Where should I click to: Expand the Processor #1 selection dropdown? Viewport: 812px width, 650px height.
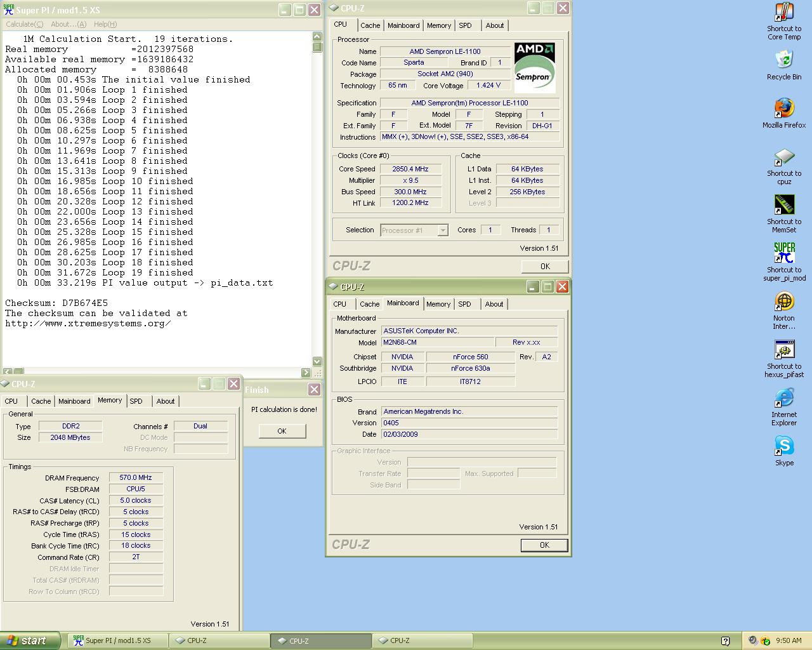(x=443, y=230)
